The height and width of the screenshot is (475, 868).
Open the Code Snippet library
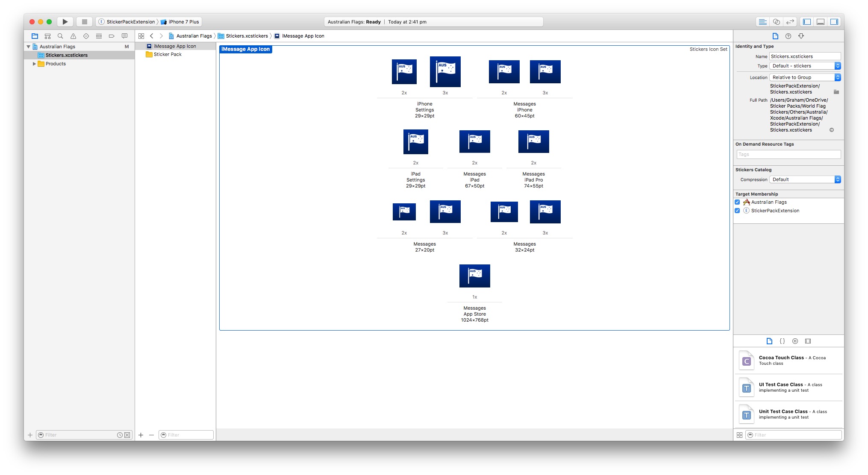pos(783,341)
